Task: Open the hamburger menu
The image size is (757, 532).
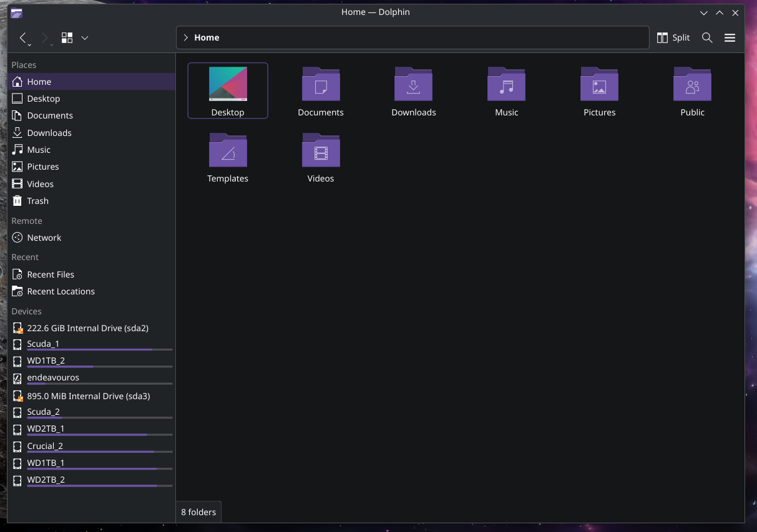Action: click(x=730, y=38)
